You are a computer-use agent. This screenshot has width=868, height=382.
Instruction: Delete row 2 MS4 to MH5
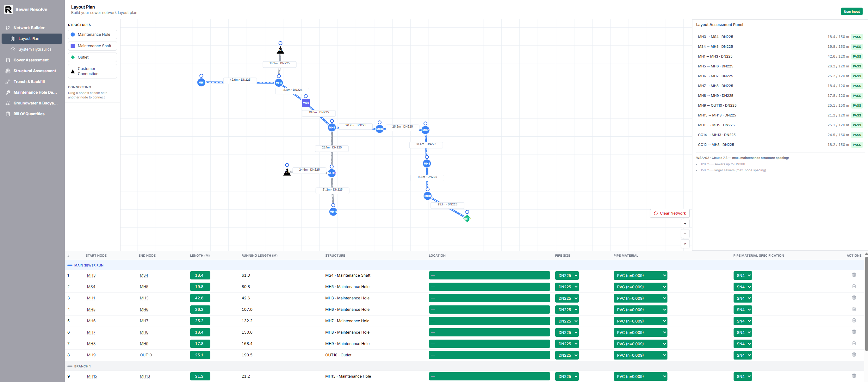pyautogui.click(x=854, y=286)
